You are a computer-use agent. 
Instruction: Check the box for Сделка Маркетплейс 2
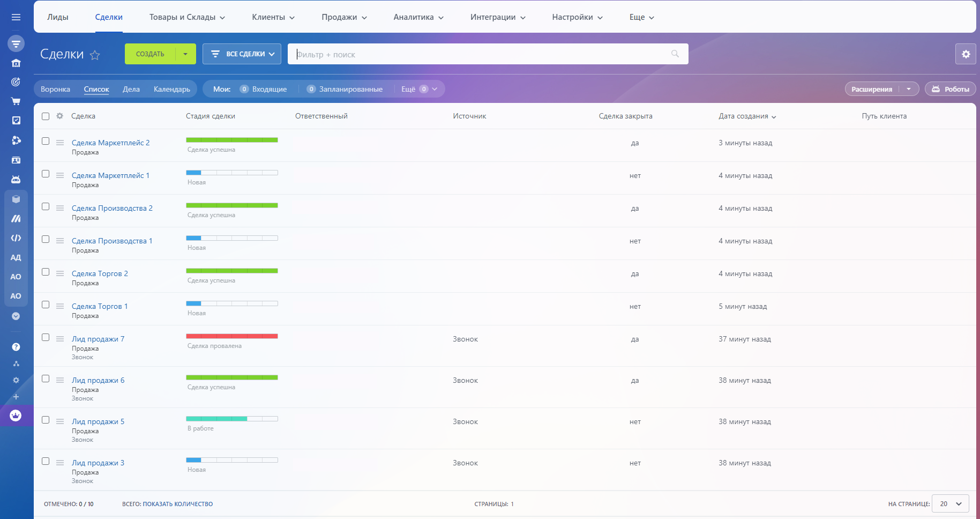coord(46,142)
